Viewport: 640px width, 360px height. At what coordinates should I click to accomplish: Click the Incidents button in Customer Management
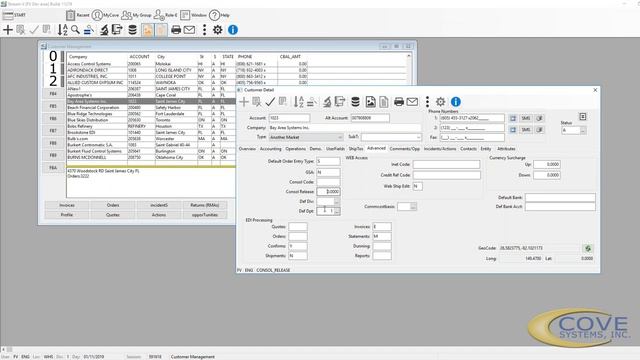159,205
